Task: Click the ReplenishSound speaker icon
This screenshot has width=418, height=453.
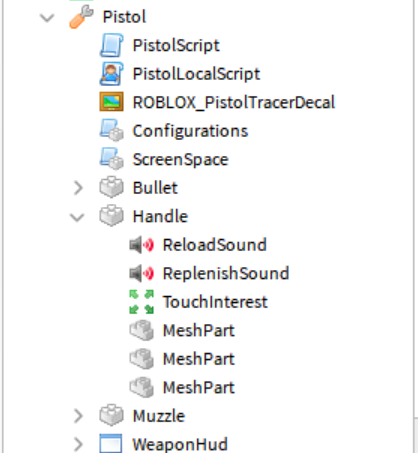Action: (x=142, y=274)
